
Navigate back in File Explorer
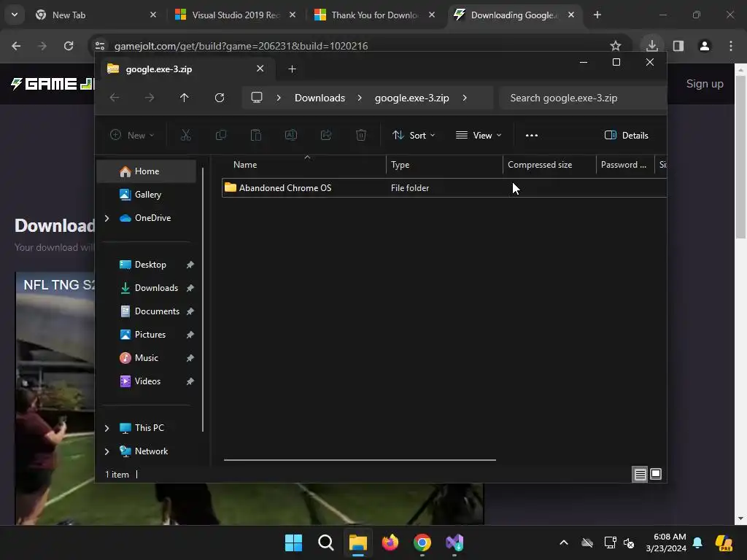115,98
